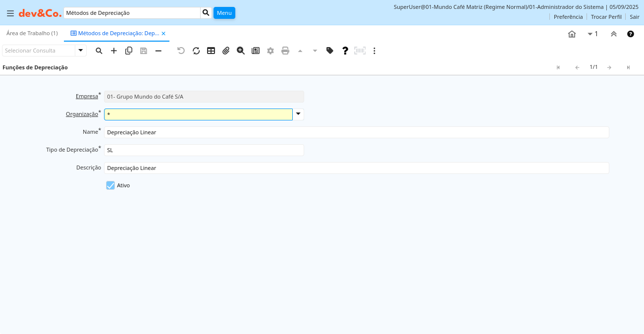Toggle grid view icon
The image size is (644, 334).
tap(211, 51)
